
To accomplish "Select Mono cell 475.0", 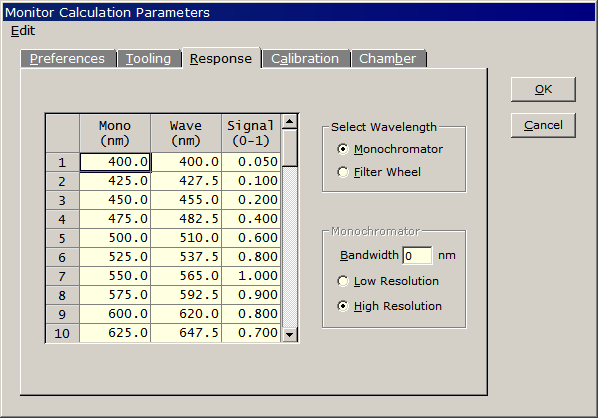I will tap(115, 219).
